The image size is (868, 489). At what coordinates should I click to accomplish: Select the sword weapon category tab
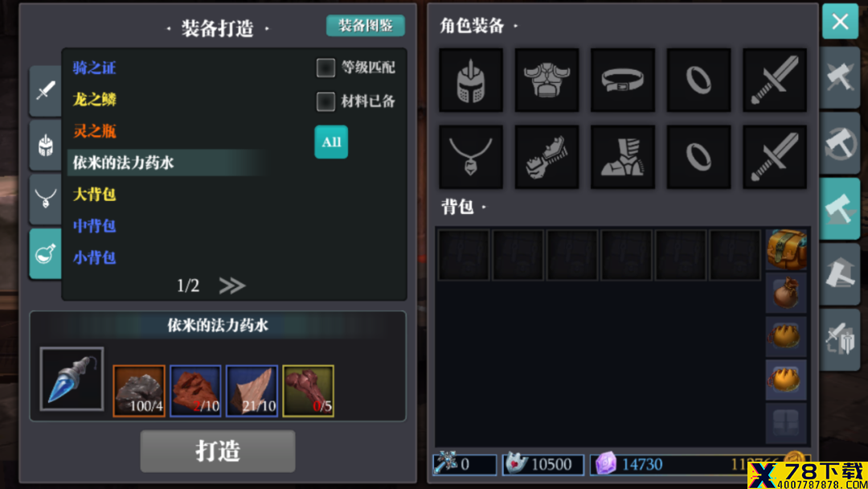click(x=45, y=90)
